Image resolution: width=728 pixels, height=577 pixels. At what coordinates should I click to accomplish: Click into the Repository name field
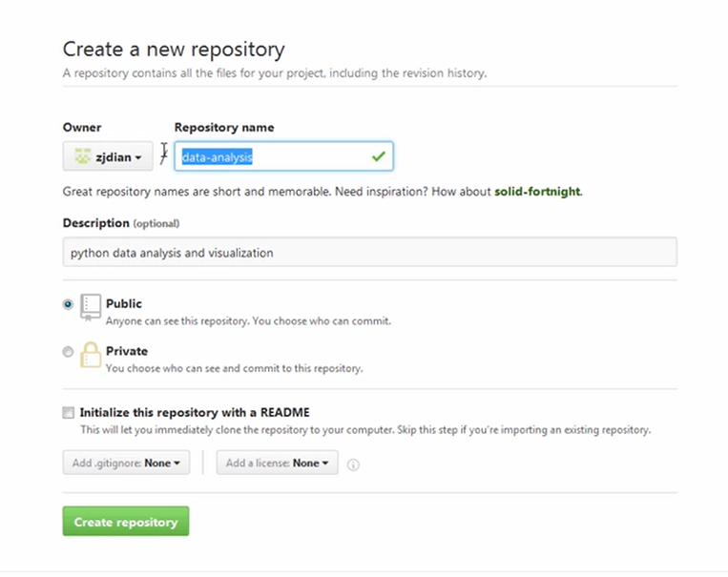coord(283,156)
